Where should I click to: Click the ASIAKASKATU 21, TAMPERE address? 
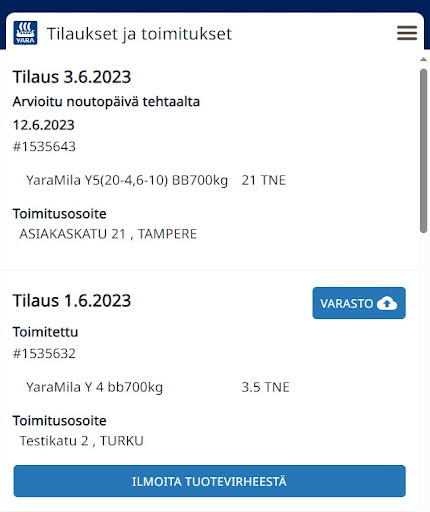[x=108, y=234]
